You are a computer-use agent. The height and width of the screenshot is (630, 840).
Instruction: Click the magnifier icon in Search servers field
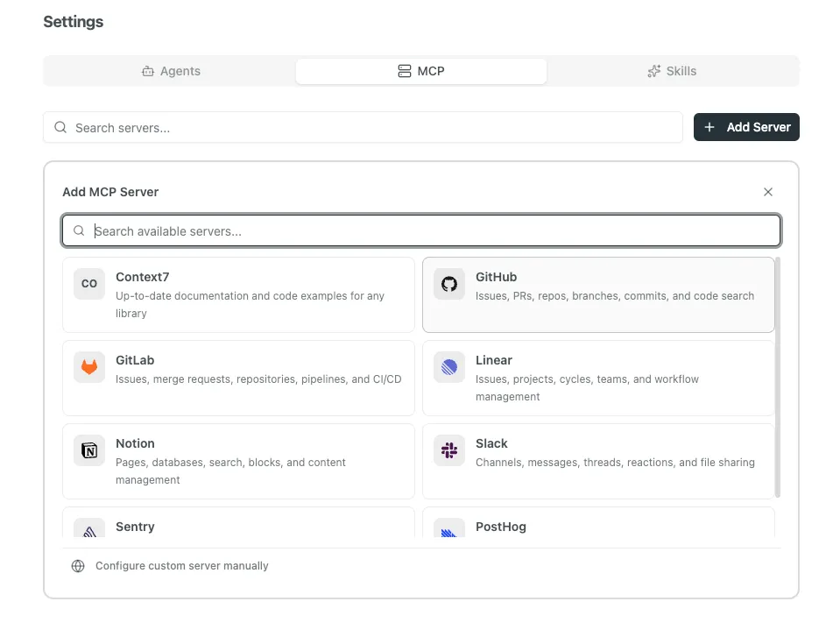[60, 128]
